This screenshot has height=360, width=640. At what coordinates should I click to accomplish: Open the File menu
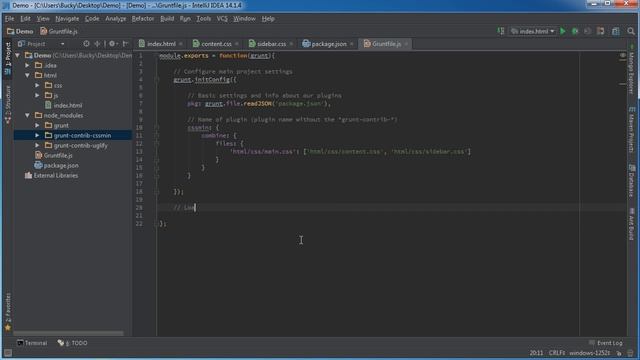coord(9,19)
